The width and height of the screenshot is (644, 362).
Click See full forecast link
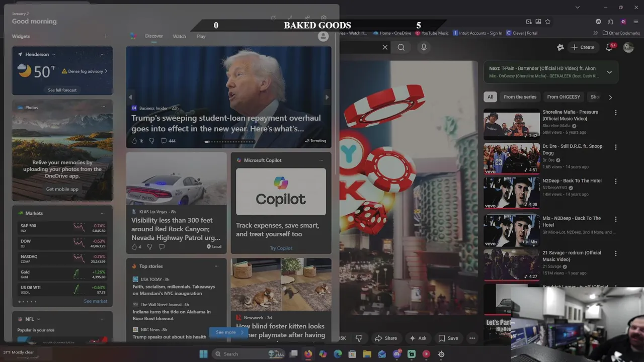tap(62, 90)
